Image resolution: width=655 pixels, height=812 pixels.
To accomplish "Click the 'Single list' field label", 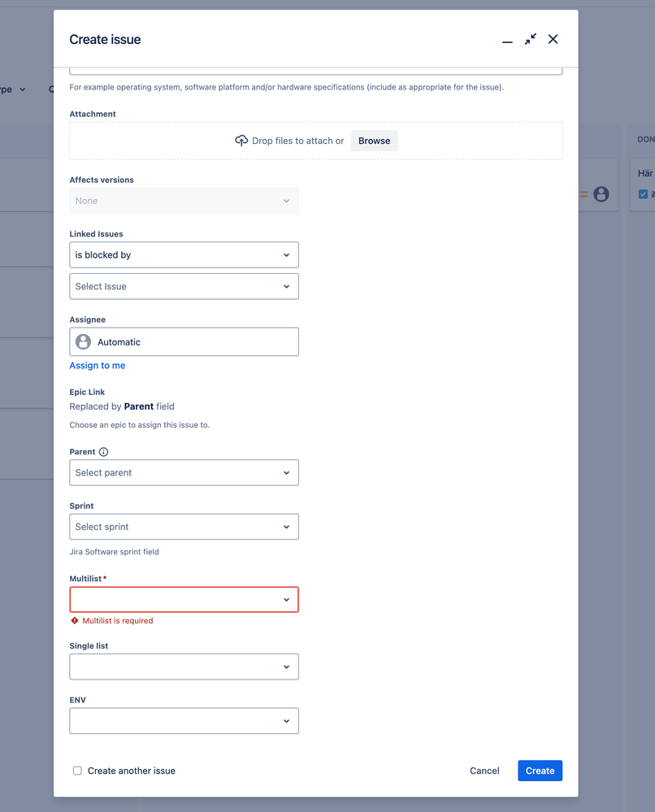I will click(89, 645).
